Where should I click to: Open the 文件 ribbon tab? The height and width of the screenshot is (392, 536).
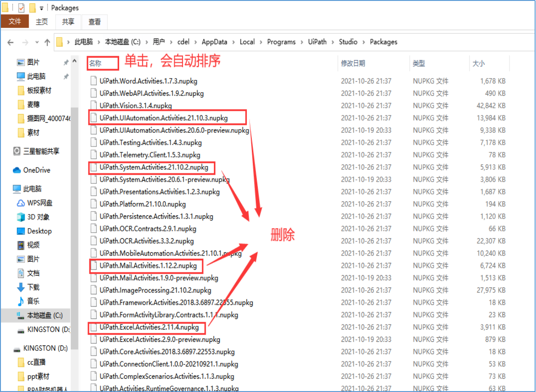[x=14, y=21]
